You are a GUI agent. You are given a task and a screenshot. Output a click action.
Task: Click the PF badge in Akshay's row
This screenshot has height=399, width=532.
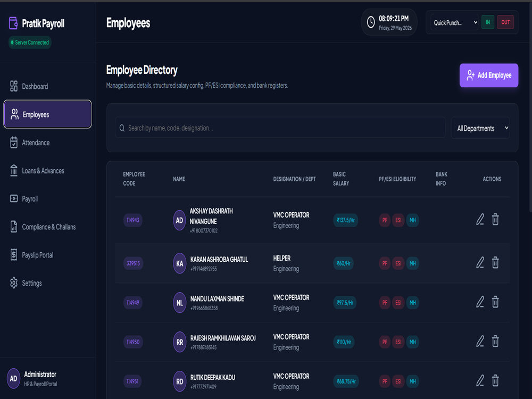coord(385,220)
